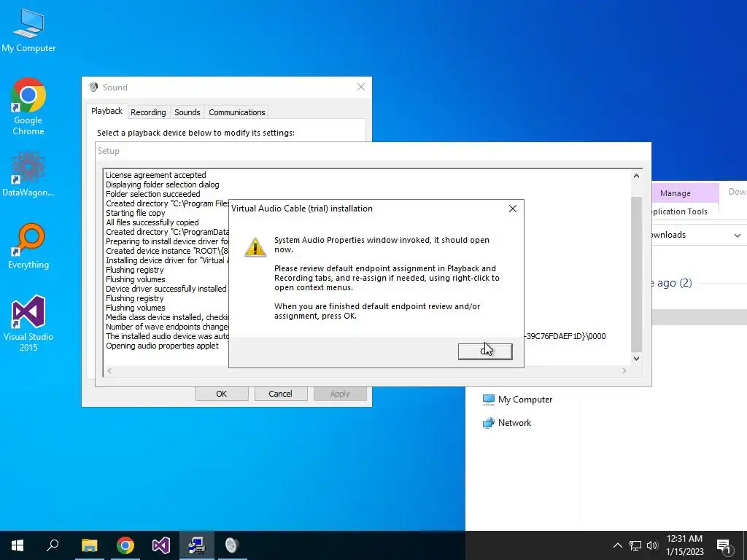
Task: Select 'Folder selection succeeded' log line
Action: (x=153, y=194)
